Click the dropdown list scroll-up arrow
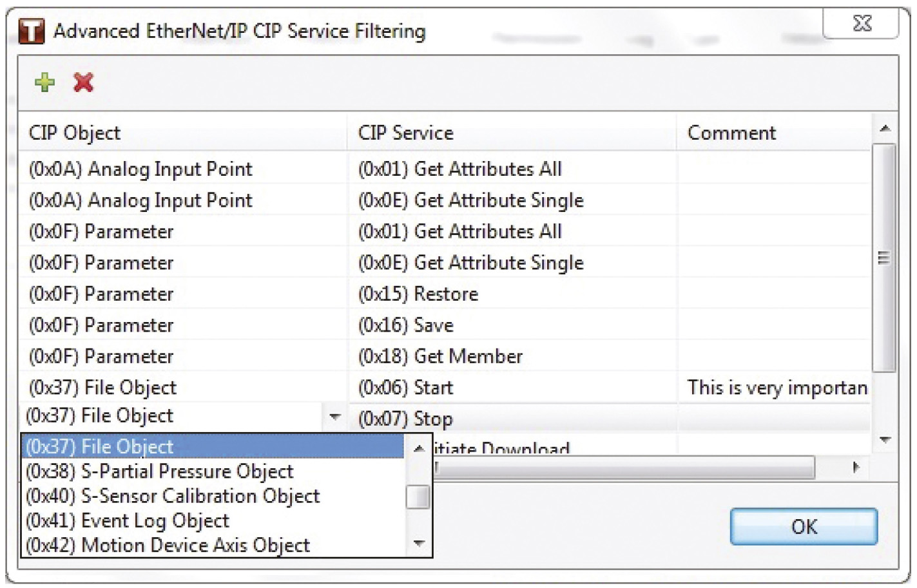917x588 pixels. click(x=419, y=449)
